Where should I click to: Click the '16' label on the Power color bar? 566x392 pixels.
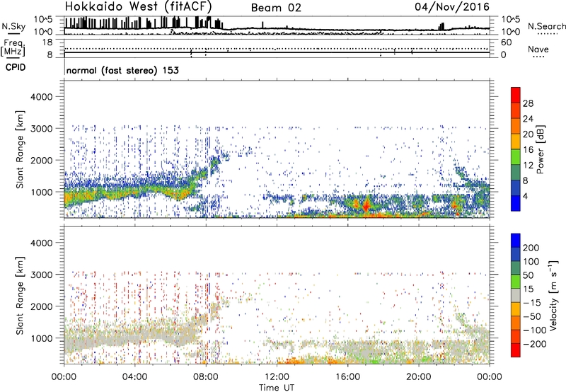528,150
